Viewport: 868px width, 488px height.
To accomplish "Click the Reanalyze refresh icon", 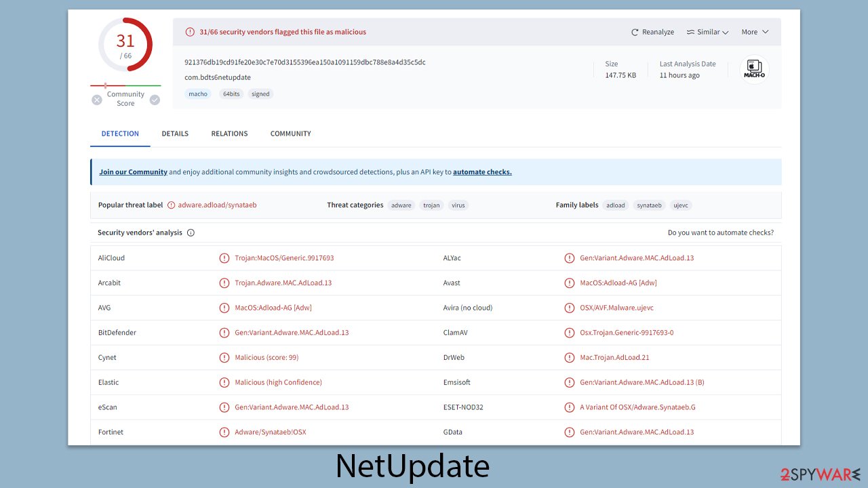I will click(x=634, y=31).
